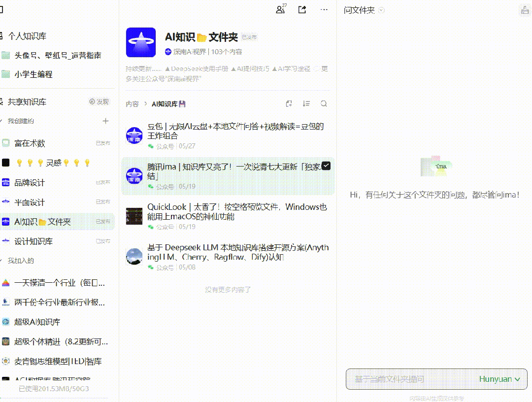Open the Hunyuan model dropdown
532x402 pixels.
click(499, 379)
